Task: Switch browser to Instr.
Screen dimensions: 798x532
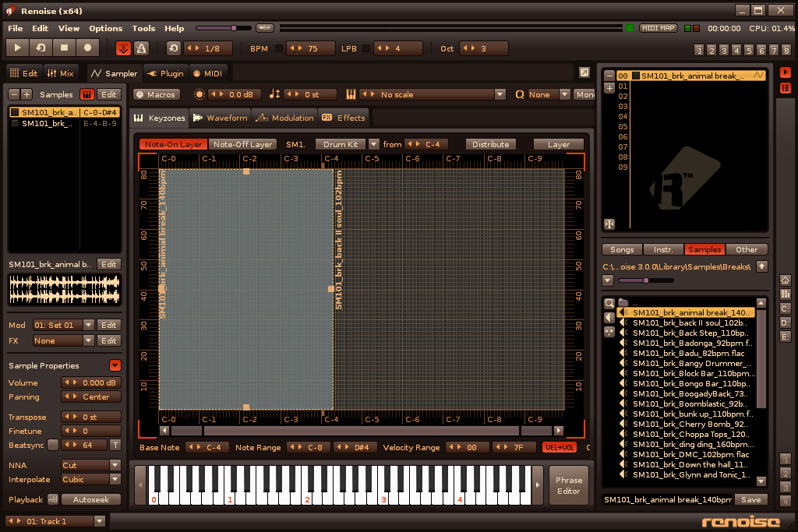Action: [x=663, y=250]
